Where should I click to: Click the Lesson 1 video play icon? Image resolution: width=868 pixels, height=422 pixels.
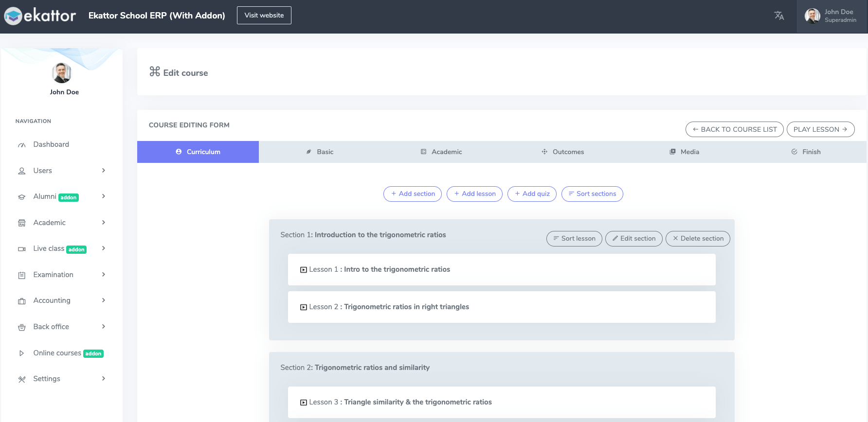304,270
